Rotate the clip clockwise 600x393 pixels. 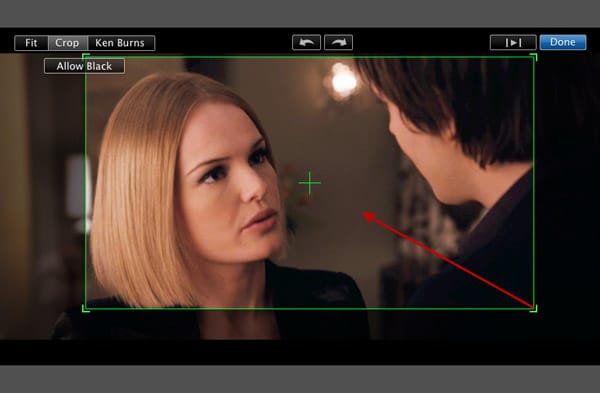[338, 42]
